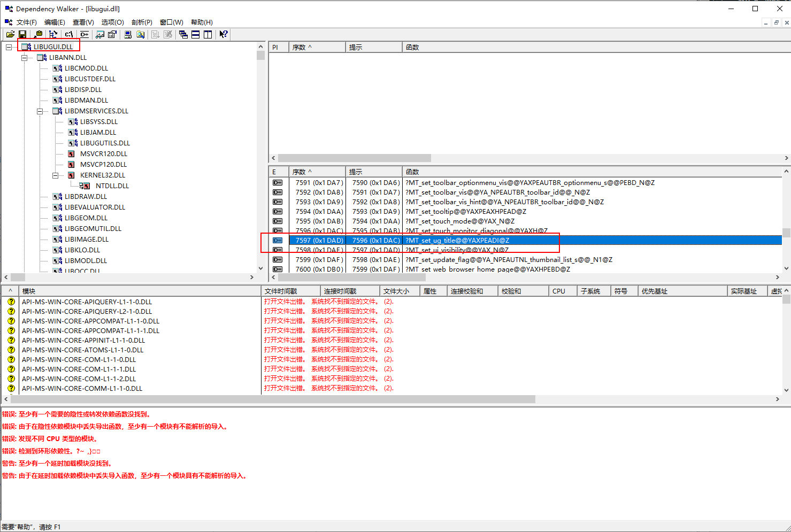The image size is (791, 532).
Task: Select the ?MT_set_tooltip@@YAXPEAXHPEAD@Z export row
Action: (x=525, y=212)
